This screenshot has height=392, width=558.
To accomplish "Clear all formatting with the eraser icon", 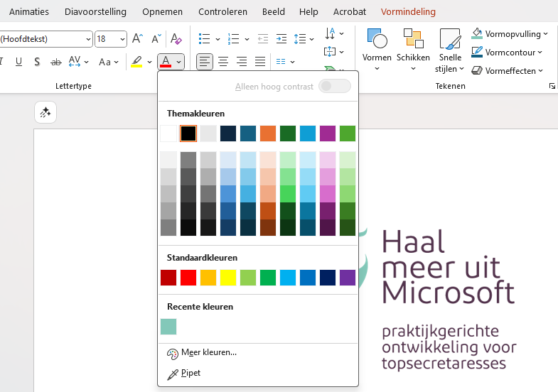I will point(176,39).
